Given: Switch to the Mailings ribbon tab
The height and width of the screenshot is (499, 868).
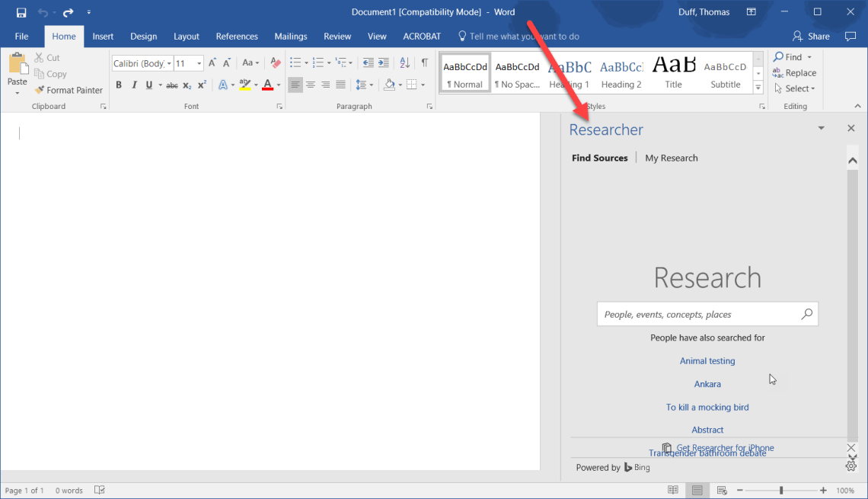Looking at the screenshot, I should click(x=290, y=36).
